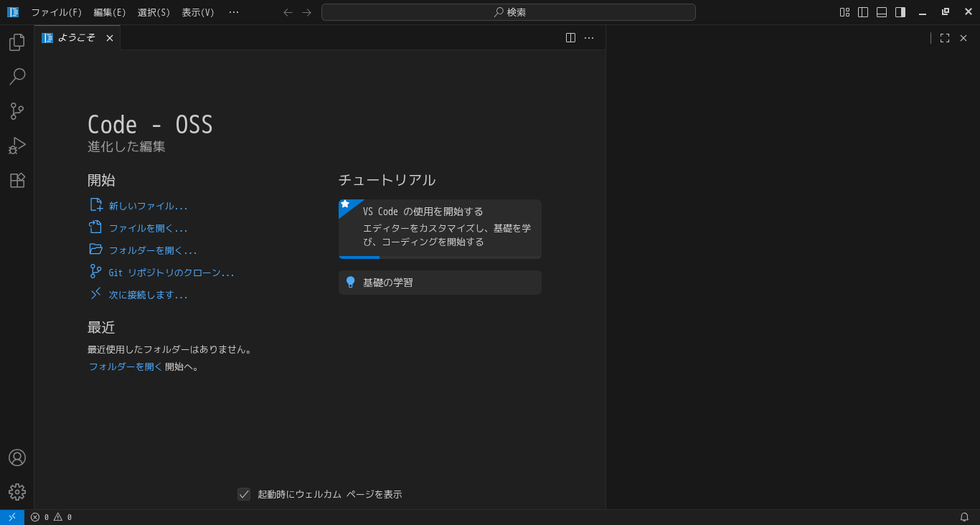Open the Manage gear icon
Image resolution: width=980 pixels, height=525 pixels.
(17, 492)
